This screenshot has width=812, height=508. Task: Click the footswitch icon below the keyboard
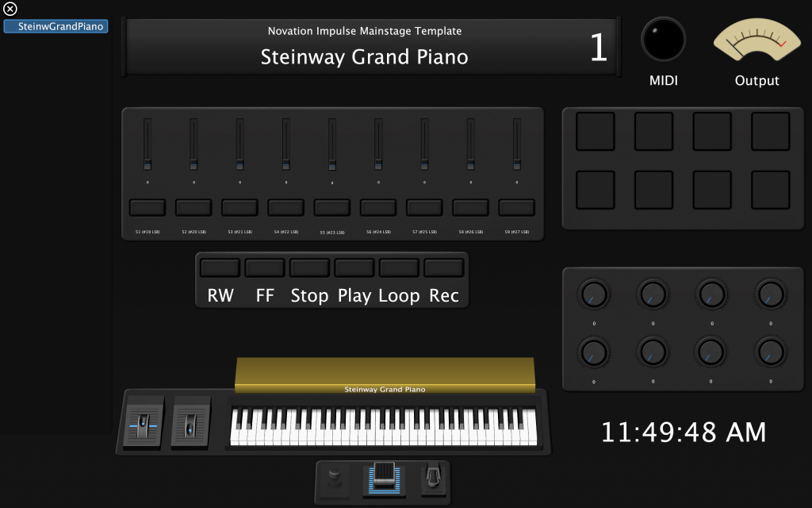coord(335,479)
